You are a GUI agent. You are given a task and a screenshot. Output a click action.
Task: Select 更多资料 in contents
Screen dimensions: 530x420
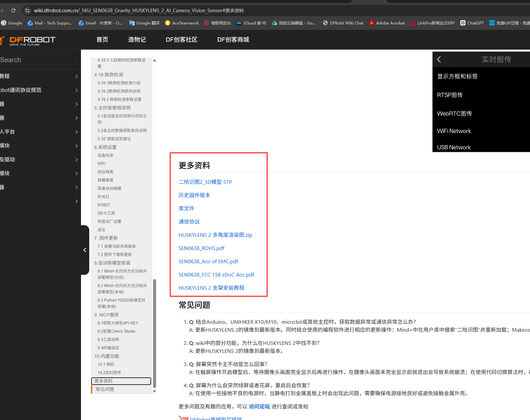tap(121, 381)
